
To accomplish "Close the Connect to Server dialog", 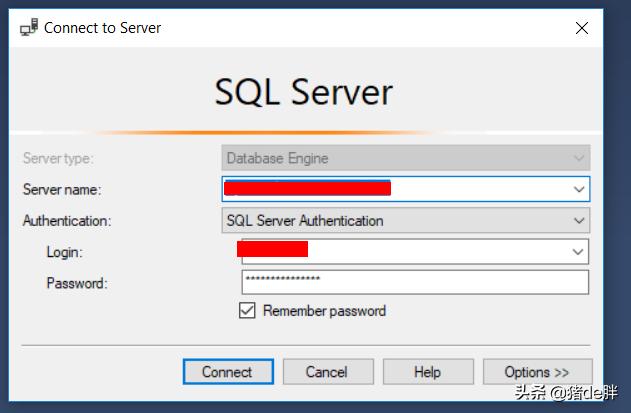I will 582,28.
